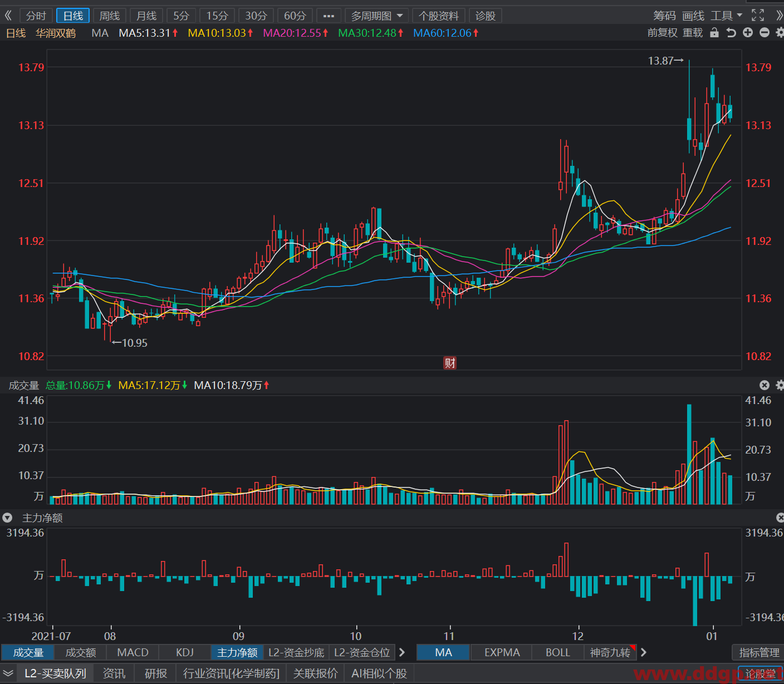
Task: Open the 多周期图 dropdown
Action: tap(377, 16)
